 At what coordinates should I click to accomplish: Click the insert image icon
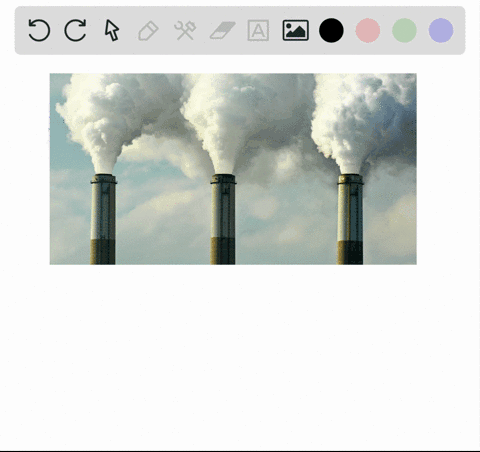click(x=296, y=30)
